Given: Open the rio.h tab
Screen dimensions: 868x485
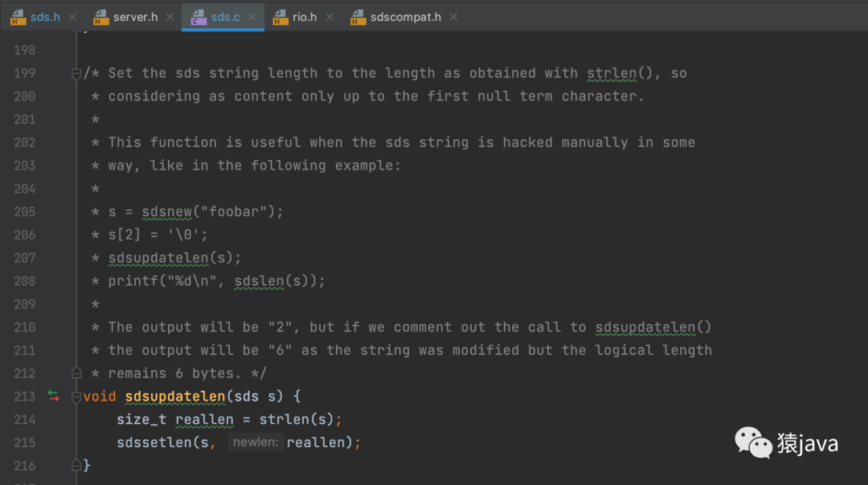Looking at the screenshot, I should (305, 17).
